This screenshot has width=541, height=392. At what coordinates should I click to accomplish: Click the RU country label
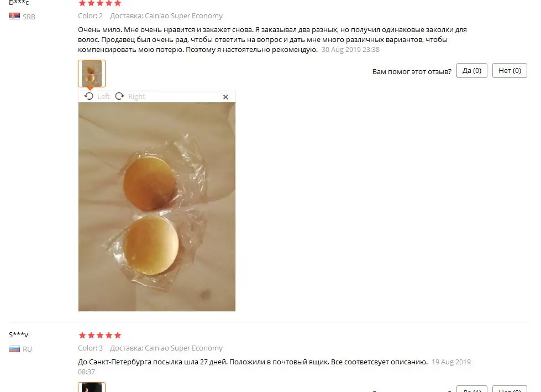[27, 349]
